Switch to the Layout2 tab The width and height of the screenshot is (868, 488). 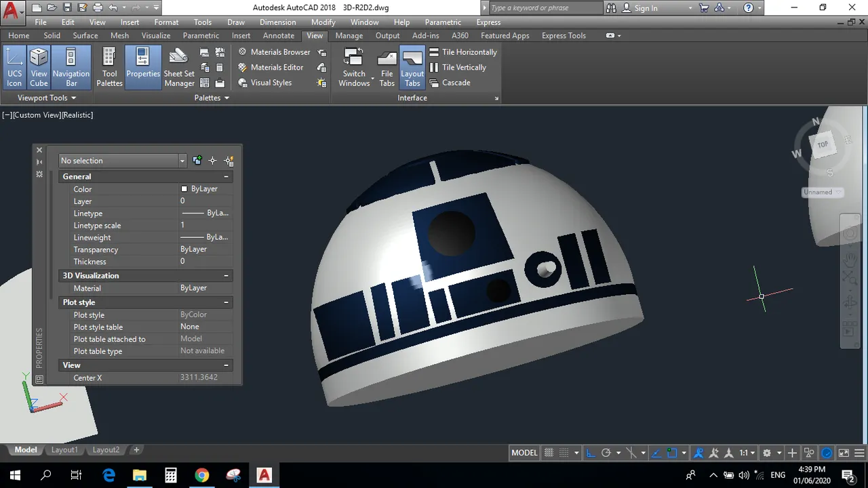click(x=106, y=450)
